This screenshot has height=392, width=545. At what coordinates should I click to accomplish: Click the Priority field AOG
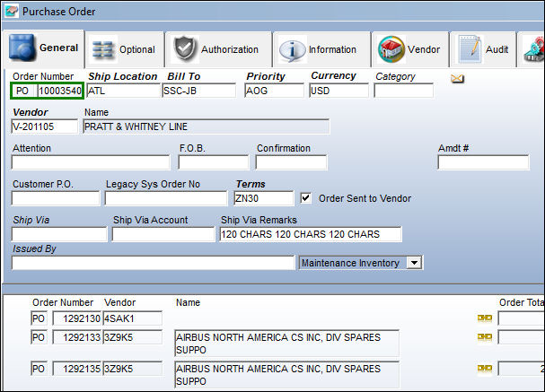coord(274,91)
